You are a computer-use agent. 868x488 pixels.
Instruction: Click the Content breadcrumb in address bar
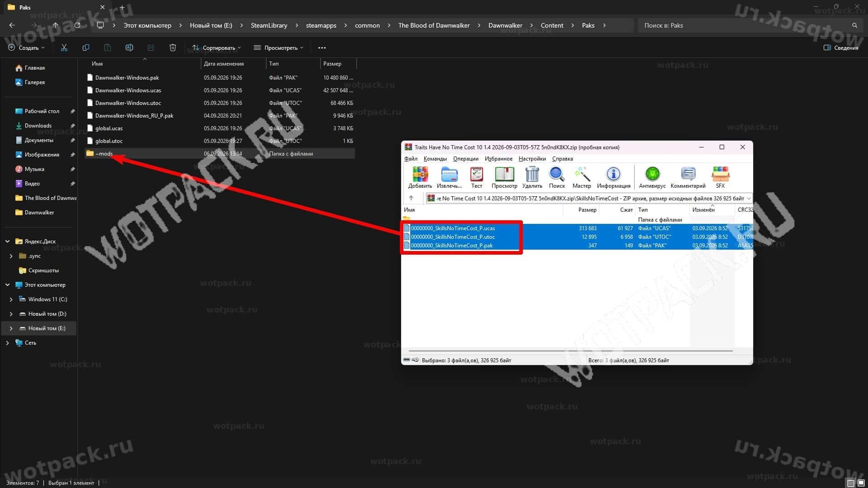tap(552, 25)
